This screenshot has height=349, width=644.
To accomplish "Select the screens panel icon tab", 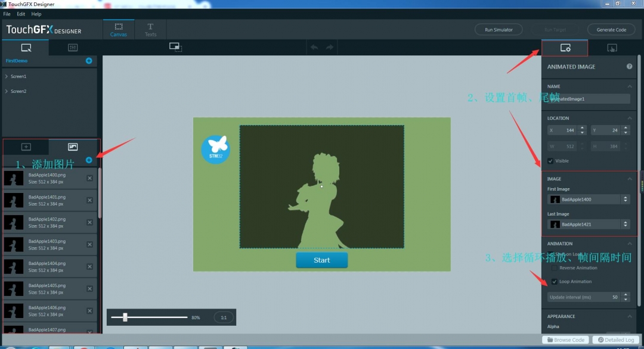I will coord(26,48).
